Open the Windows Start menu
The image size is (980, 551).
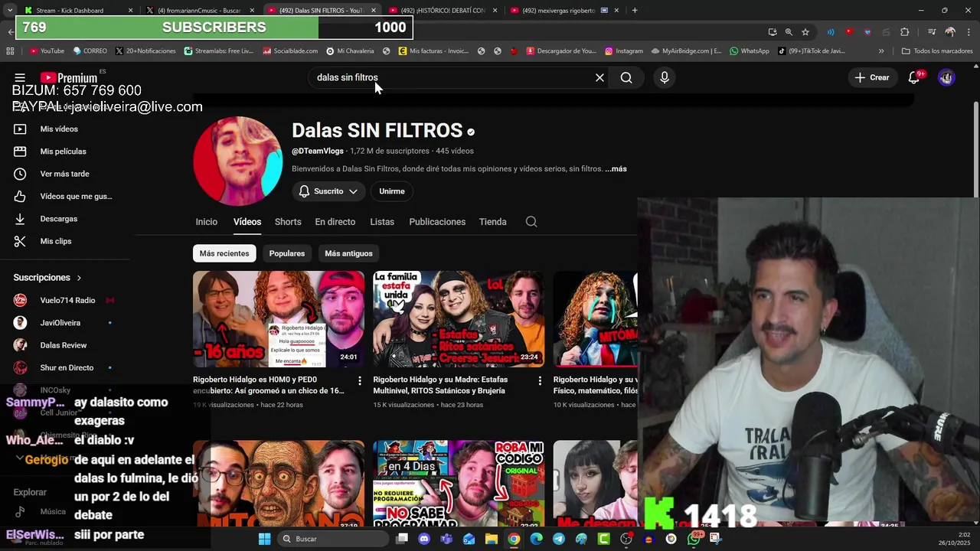[x=264, y=539]
